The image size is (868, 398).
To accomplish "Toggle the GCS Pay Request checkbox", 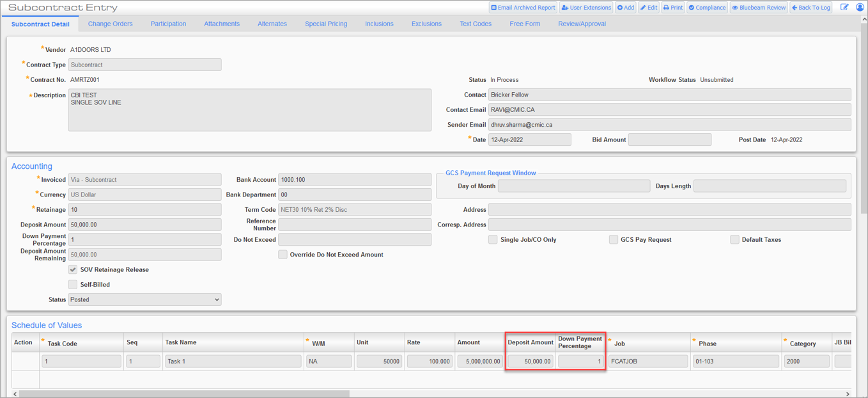I will point(613,239).
